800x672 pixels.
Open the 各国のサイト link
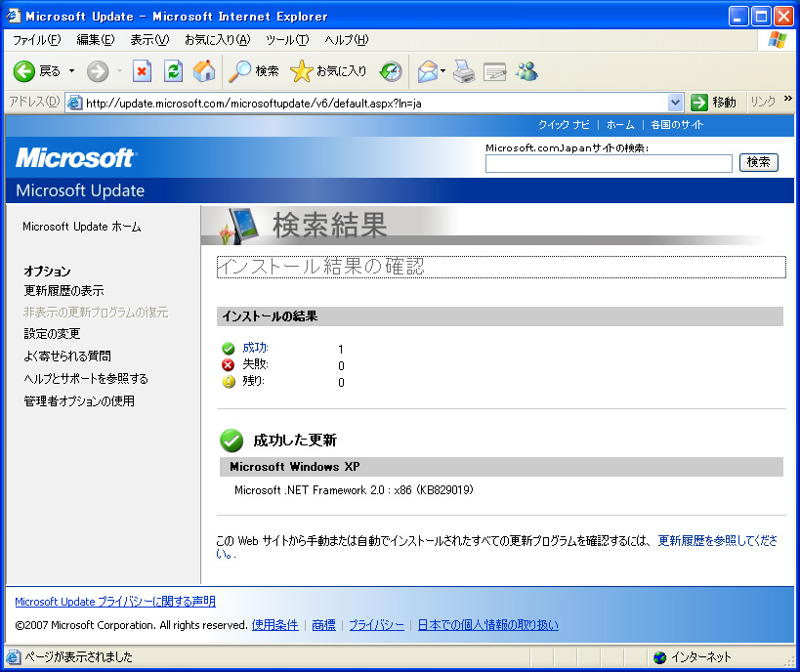click(x=677, y=124)
